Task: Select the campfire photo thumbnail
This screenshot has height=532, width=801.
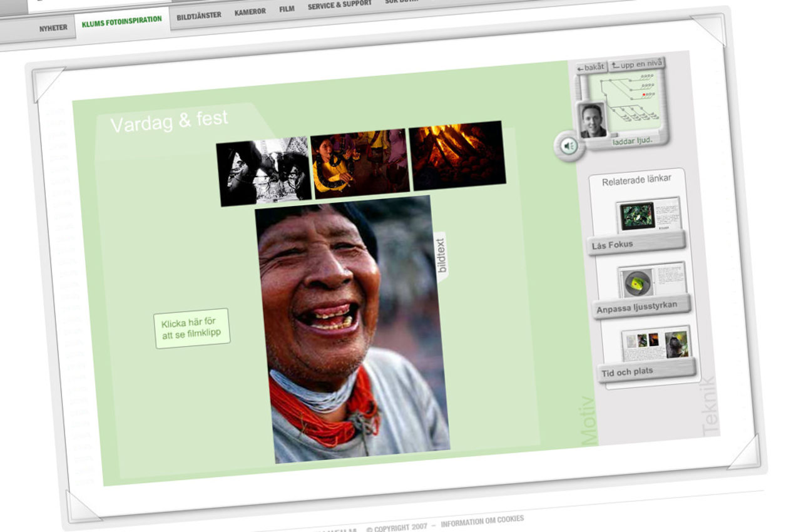Action: pos(457,155)
